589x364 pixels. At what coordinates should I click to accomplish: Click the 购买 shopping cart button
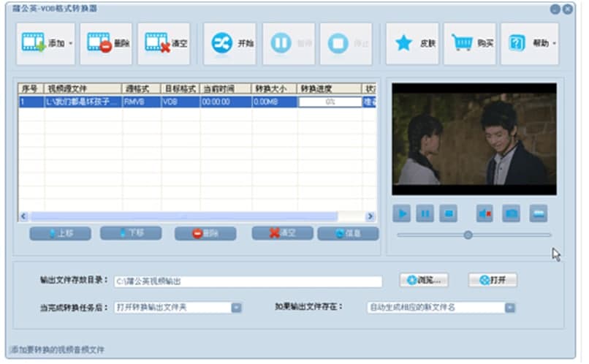point(470,44)
